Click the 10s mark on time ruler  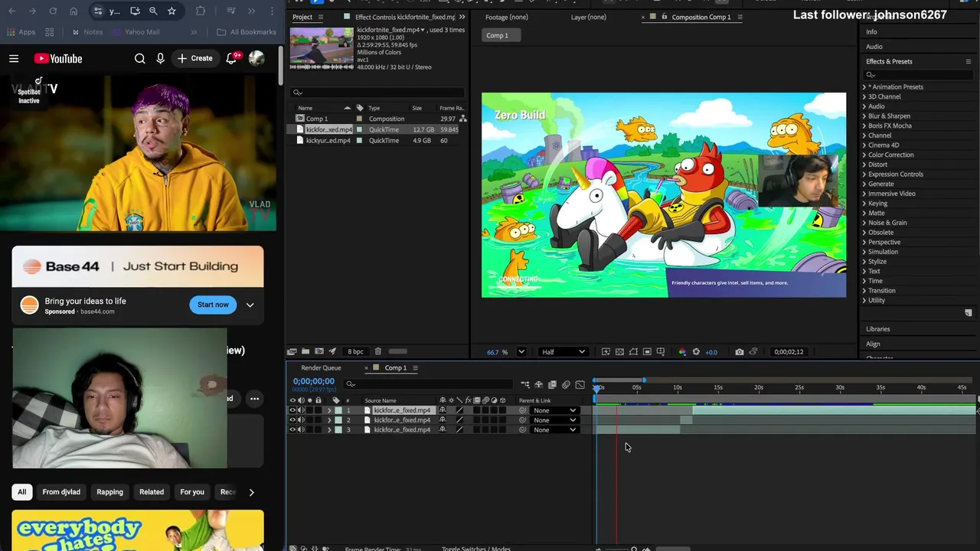coord(678,388)
